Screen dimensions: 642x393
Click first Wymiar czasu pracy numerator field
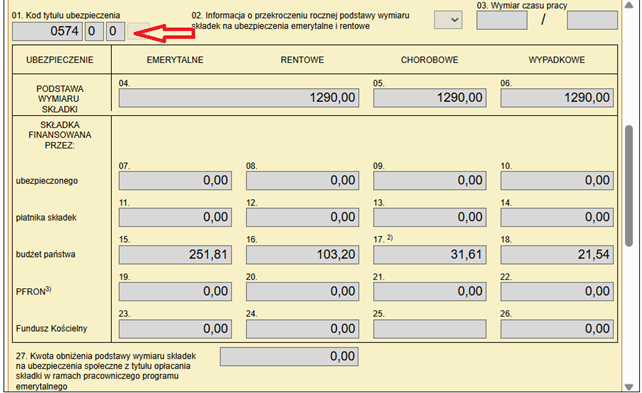502,20
